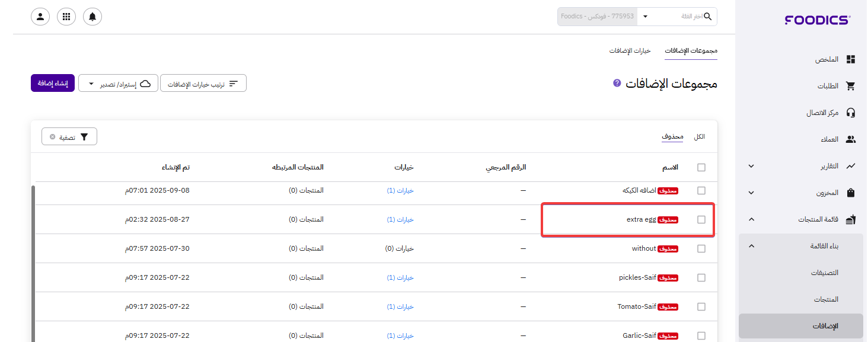This screenshot has height=342, width=868.
Task: Click the help question mark icon
Action: click(617, 84)
